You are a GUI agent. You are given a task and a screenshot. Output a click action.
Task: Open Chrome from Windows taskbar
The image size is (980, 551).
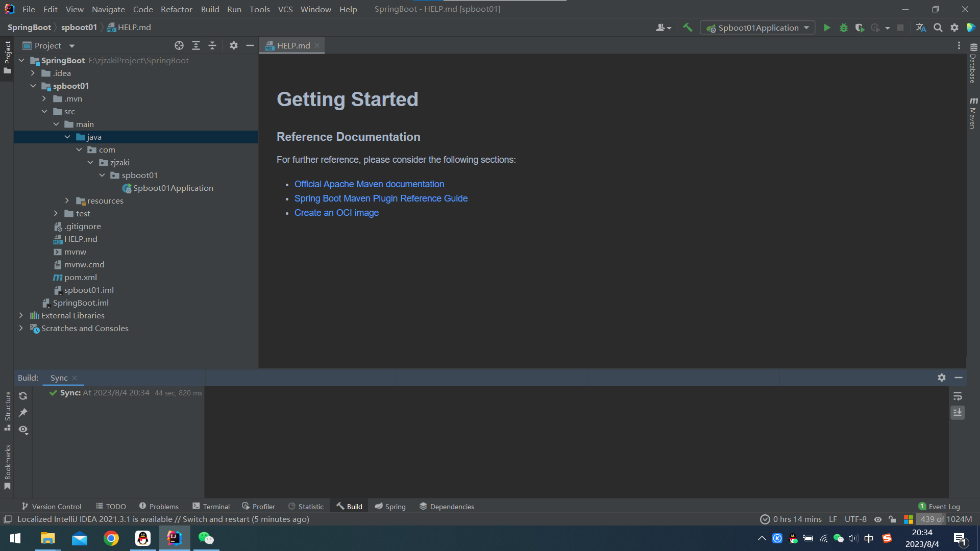coord(111,538)
